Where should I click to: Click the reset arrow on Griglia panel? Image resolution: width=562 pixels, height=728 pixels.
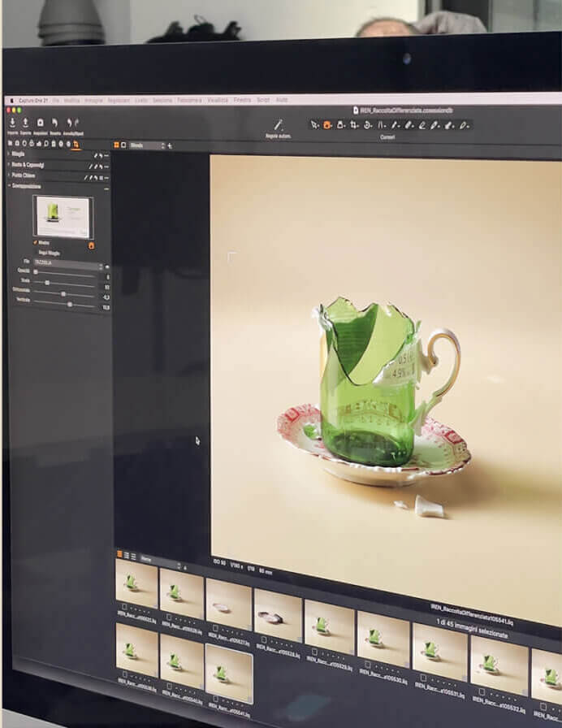(100, 155)
